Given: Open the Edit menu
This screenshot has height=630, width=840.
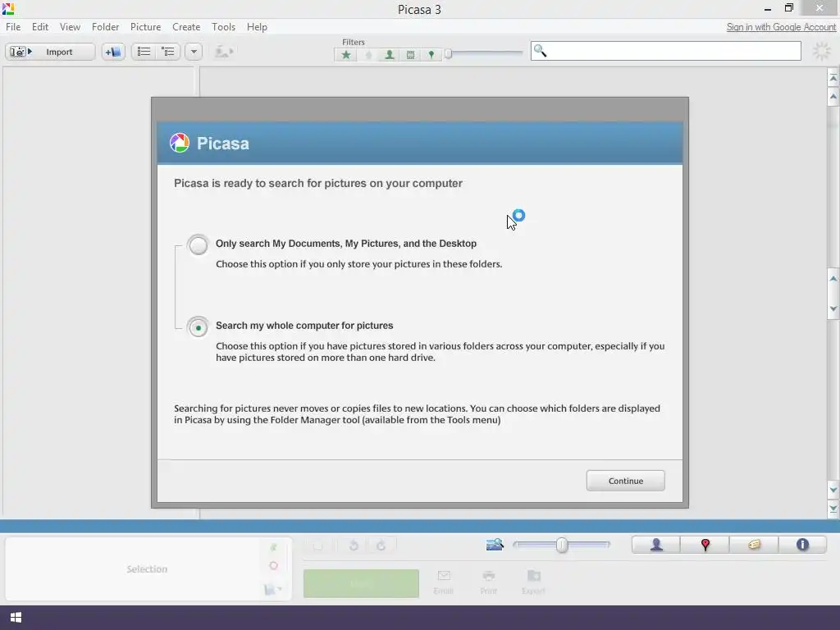Looking at the screenshot, I should click(39, 27).
